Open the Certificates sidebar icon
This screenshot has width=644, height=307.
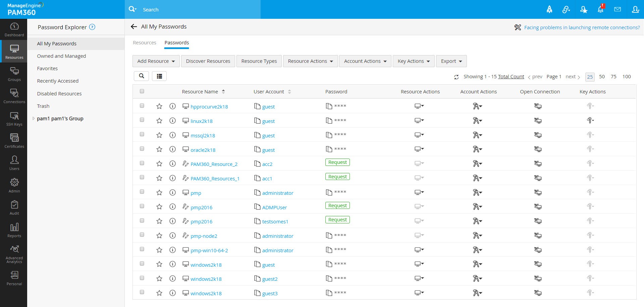tap(14, 141)
